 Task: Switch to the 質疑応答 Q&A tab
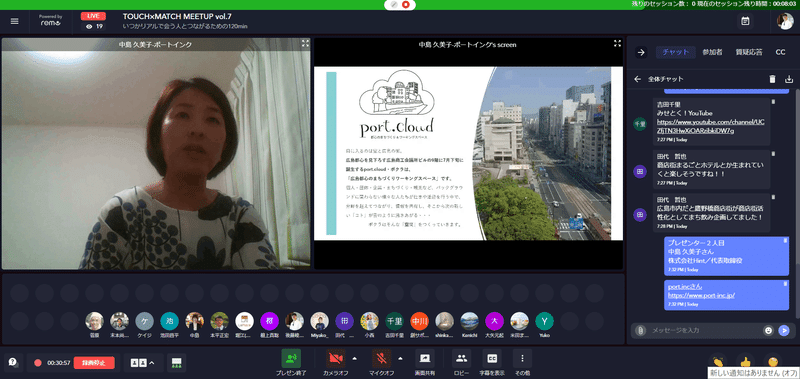748,52
